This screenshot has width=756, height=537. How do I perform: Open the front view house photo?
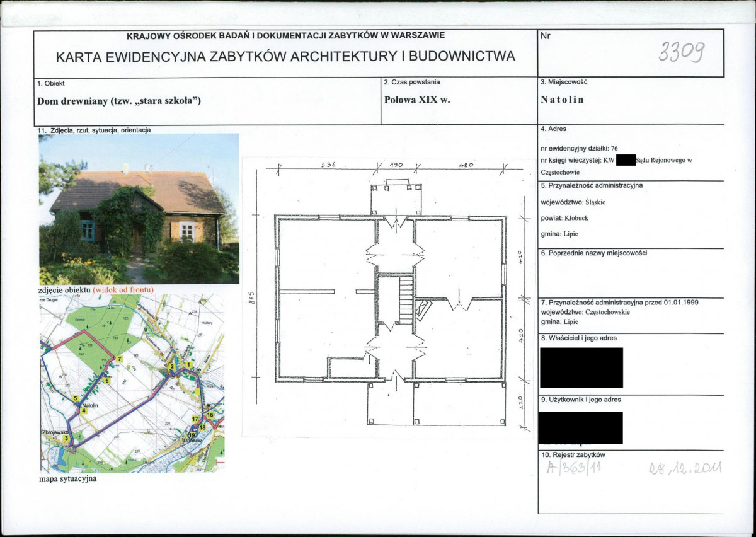click(x=139, y=209)
